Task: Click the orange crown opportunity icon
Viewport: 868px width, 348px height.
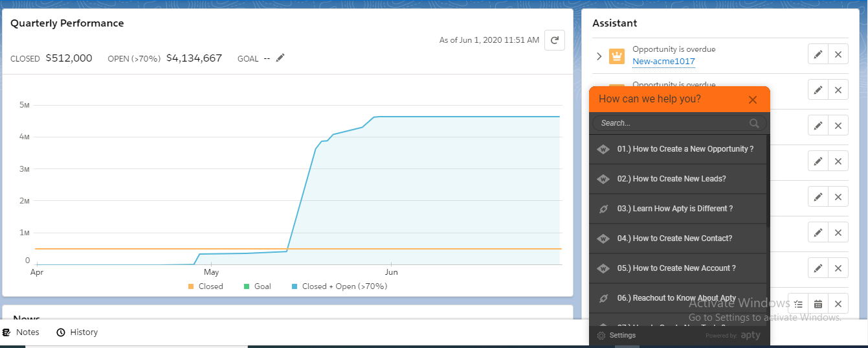Action: (x=617, y=56)
